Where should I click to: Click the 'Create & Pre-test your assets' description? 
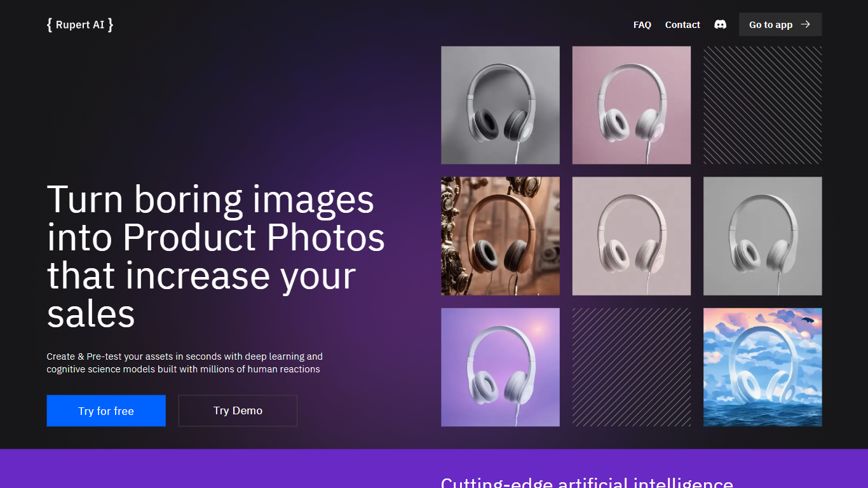[x=184, y=363]
